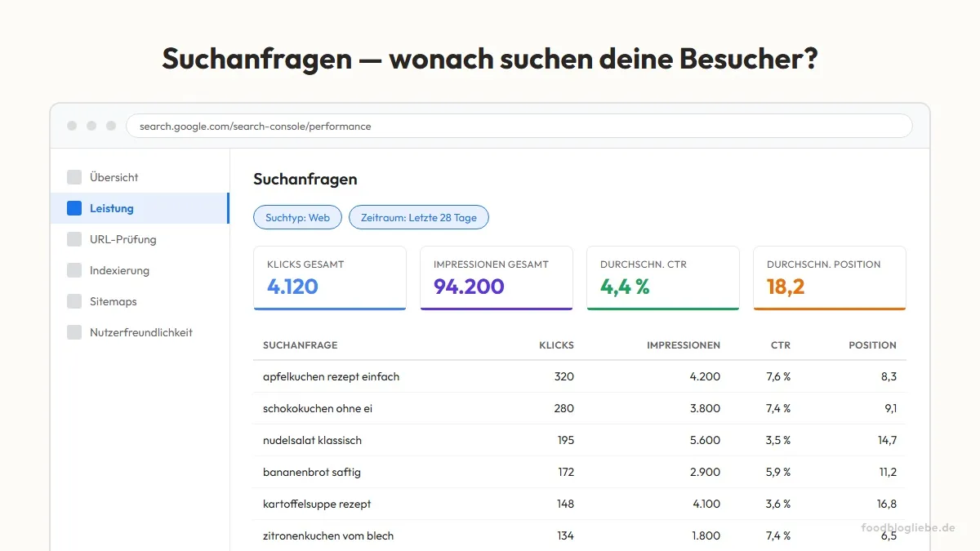Viewport: 980px width, 551px height.
Task: Click the Leistung sidebar icon
Action: [73, 207]
